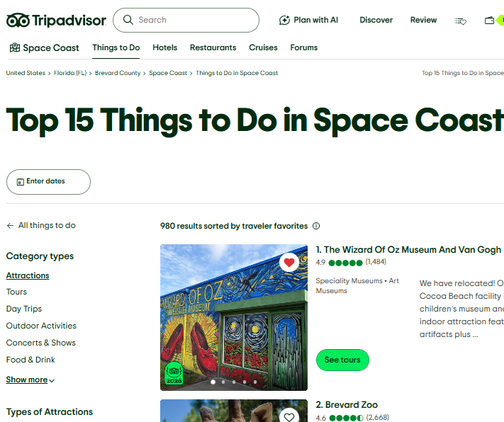Image resolution: width=504 pixels, height=422 pixels.
Task: Choose Food & Drink category
Action: pyautogui.click(x=30, y=360)
